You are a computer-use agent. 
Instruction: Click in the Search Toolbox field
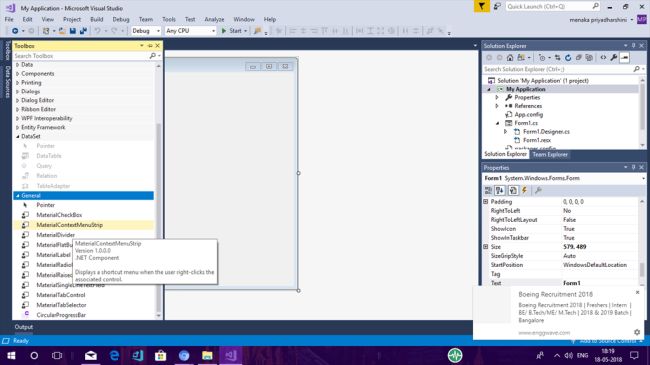81,56
